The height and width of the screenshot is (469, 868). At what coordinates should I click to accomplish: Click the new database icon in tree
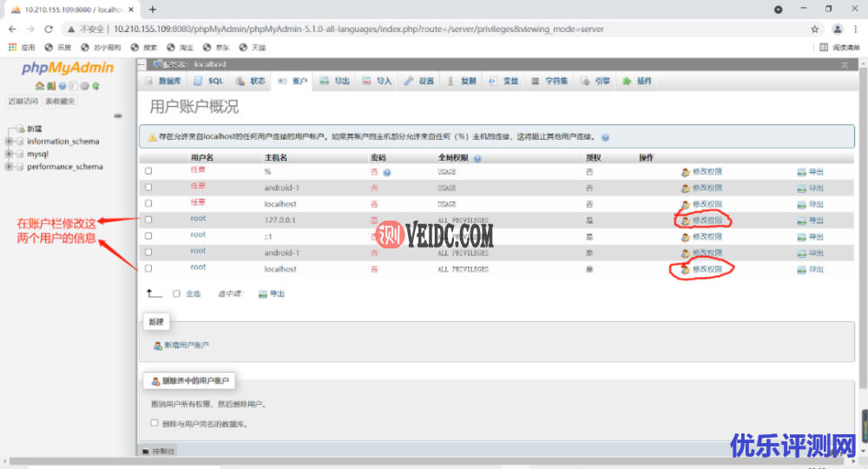20,129
